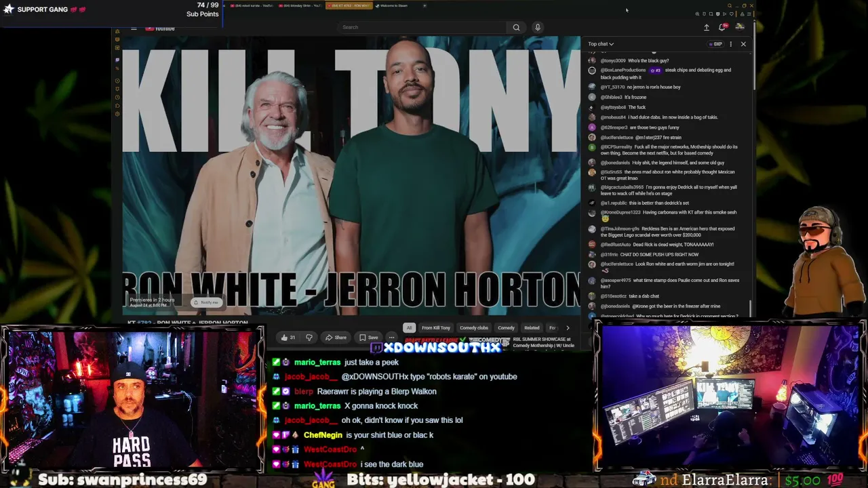Select the 'Related' filter chip
The height and width of the screenshot is (488, 868).
[x=532, y=328]
